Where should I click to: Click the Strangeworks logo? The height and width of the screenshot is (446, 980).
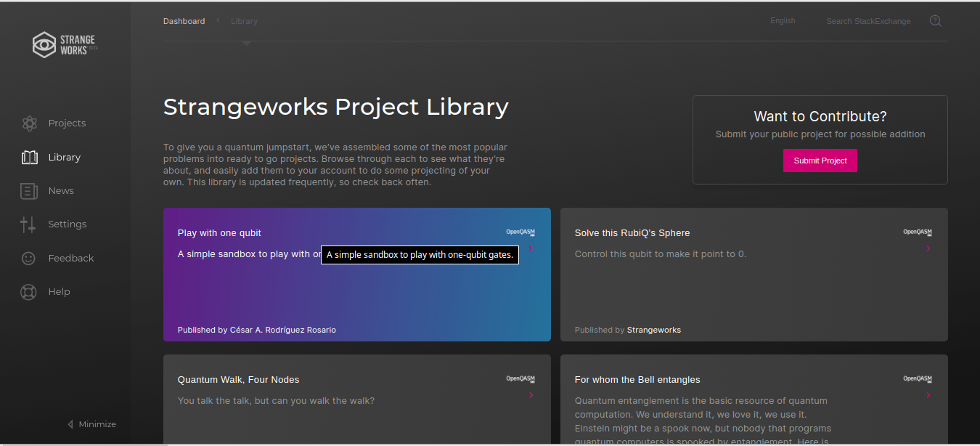[65, 45]
